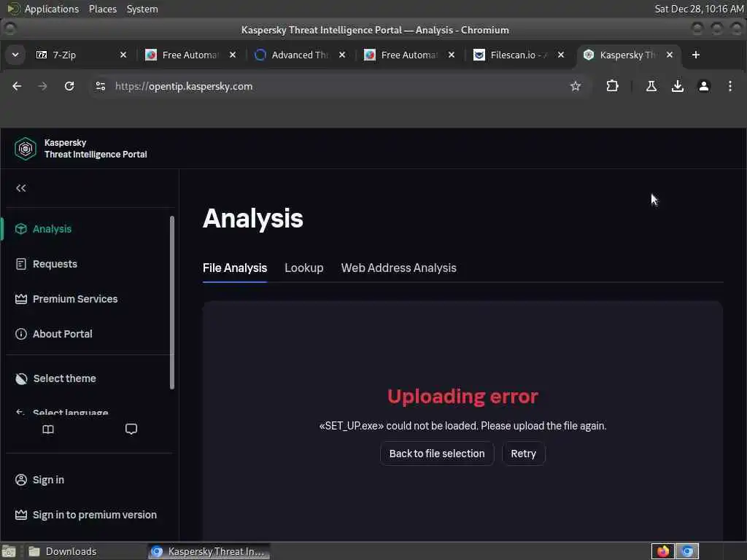Click the Retry button
The height and width of the screenshot is (560, 747).
pyautogui.click(x=524, y=454)
